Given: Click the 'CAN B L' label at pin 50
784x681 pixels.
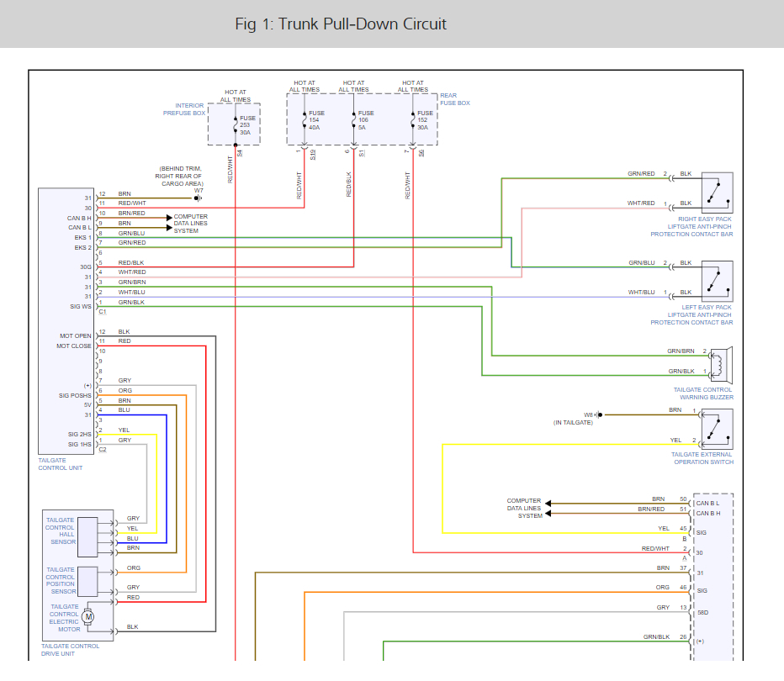Looking at the screenshot, I should (707, 503).
